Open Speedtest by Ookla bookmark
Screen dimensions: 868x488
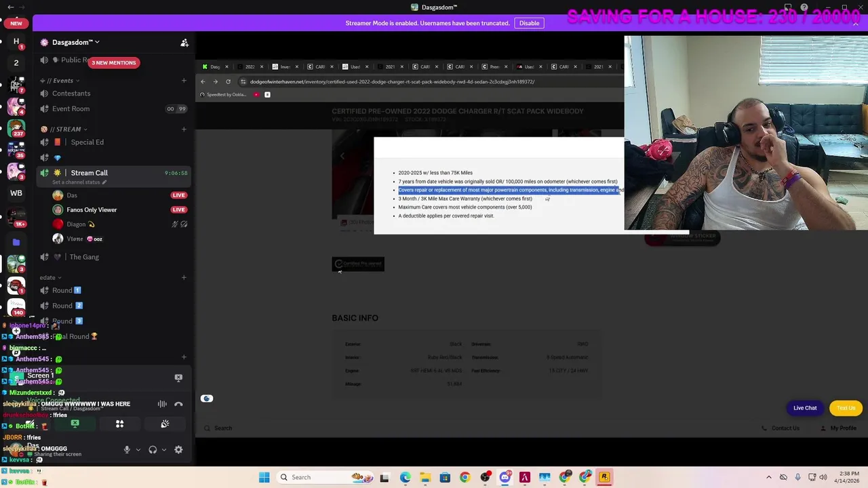point(224,95)
